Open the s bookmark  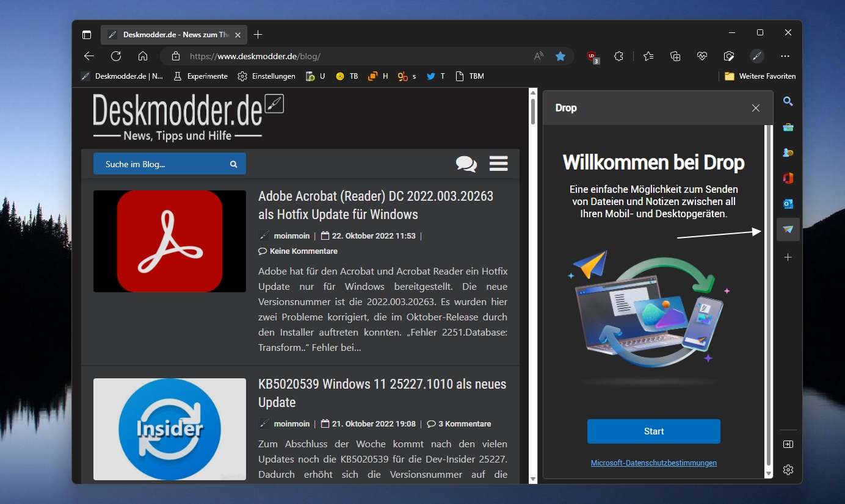pyautogui.click(x=407, y=76)
